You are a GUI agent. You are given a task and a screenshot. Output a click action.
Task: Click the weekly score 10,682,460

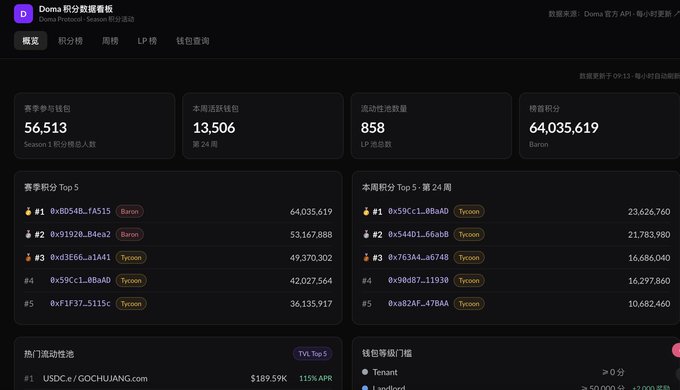coord(649,304)
